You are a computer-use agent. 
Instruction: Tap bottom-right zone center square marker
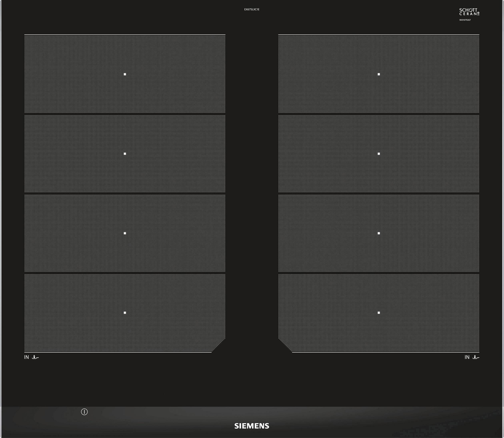tap(379, 313)
